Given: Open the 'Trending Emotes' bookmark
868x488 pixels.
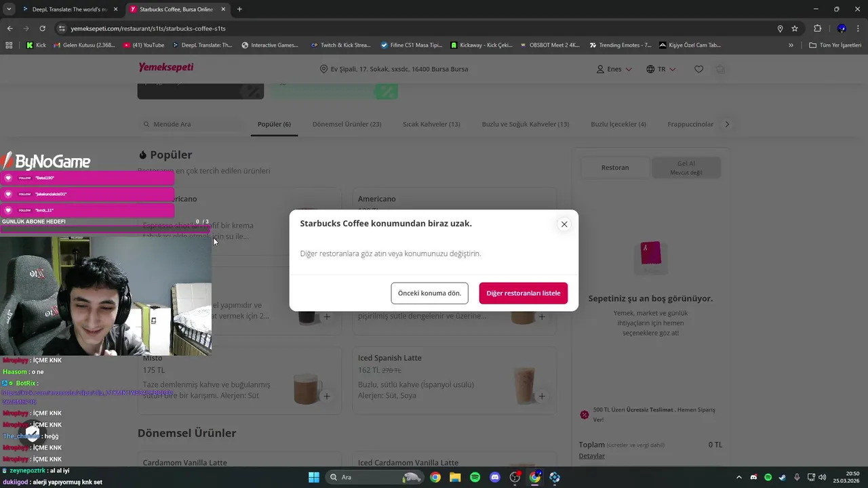Looking at the screenshot, I should (620, 45).
